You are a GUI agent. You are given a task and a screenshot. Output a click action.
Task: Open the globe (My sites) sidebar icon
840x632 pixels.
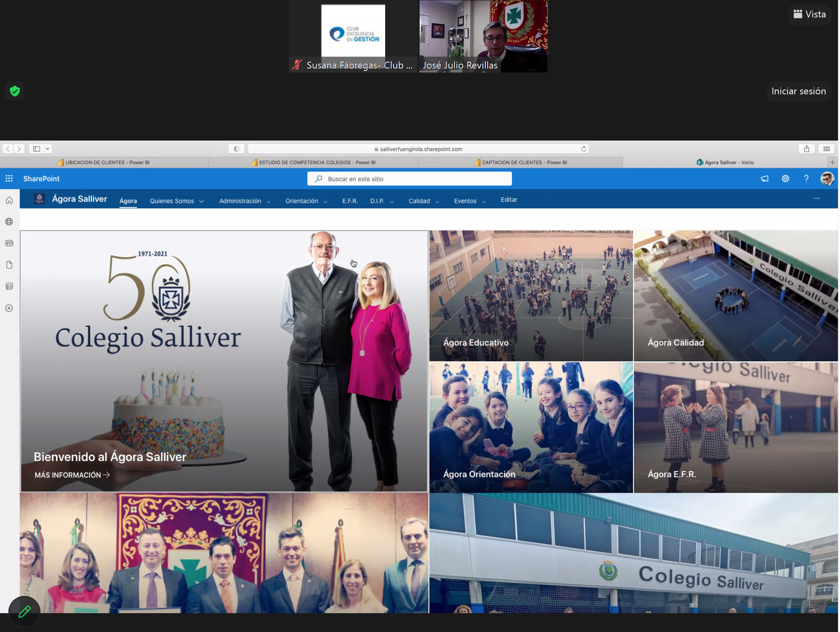tap(9, 222)
